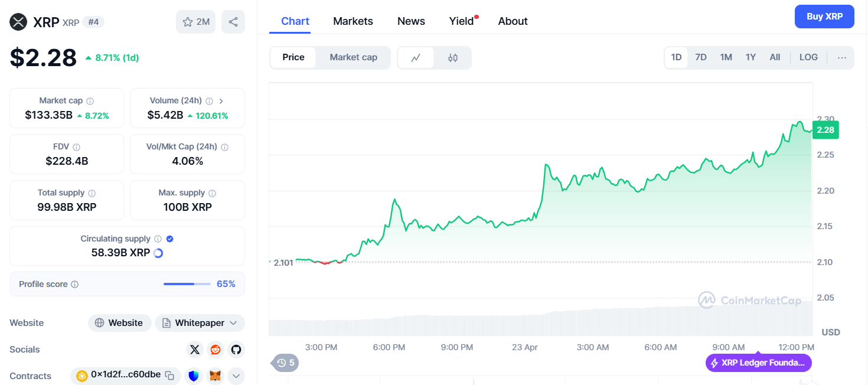Click the 58.39B XRP circulating value
This screenshot has width=868, height=385.
pyautogui.click(x=120, y=253)
